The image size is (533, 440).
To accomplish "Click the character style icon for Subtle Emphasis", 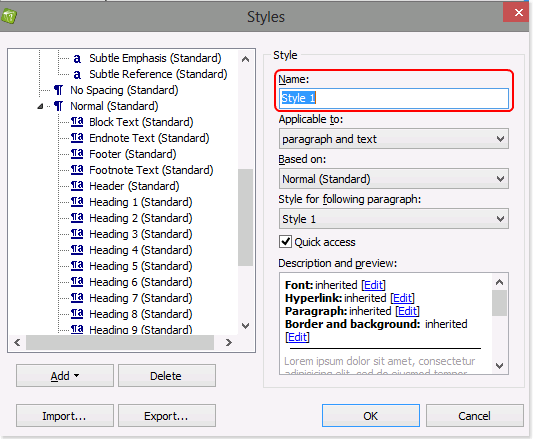I will point(77,58).
